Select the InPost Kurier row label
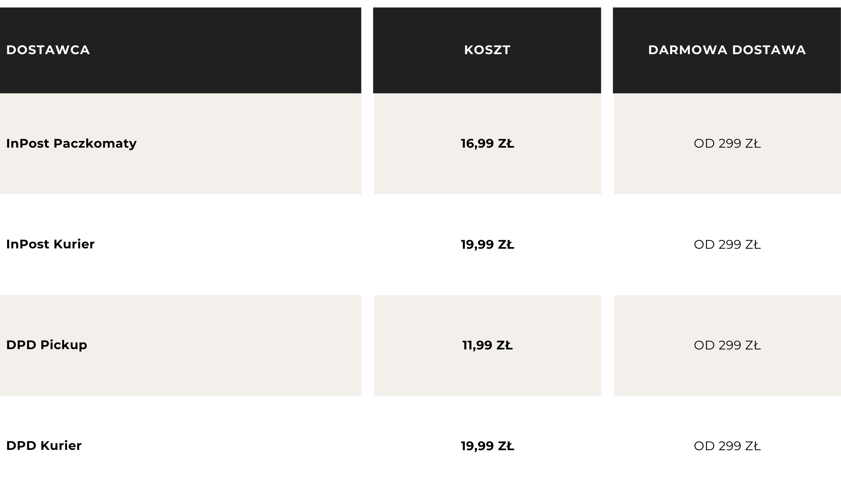The image size is (841, 504). (x=50, y=244)
